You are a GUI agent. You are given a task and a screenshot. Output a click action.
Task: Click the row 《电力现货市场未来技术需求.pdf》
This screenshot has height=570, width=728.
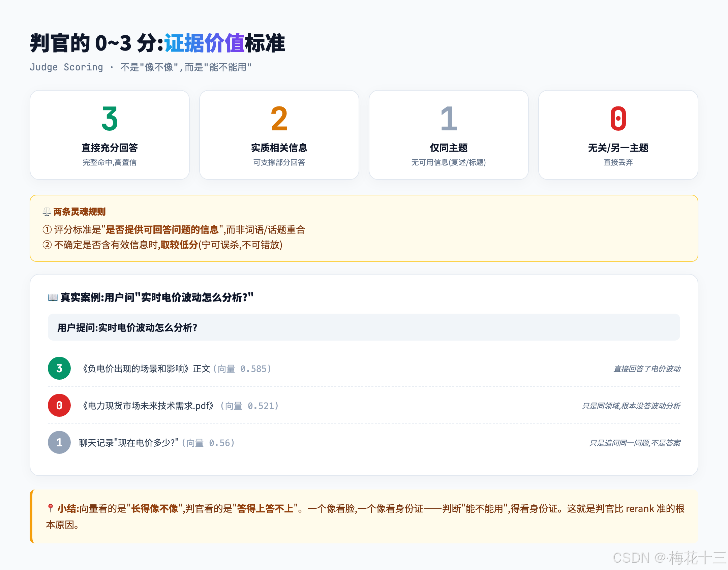click(x=364, y=406)
